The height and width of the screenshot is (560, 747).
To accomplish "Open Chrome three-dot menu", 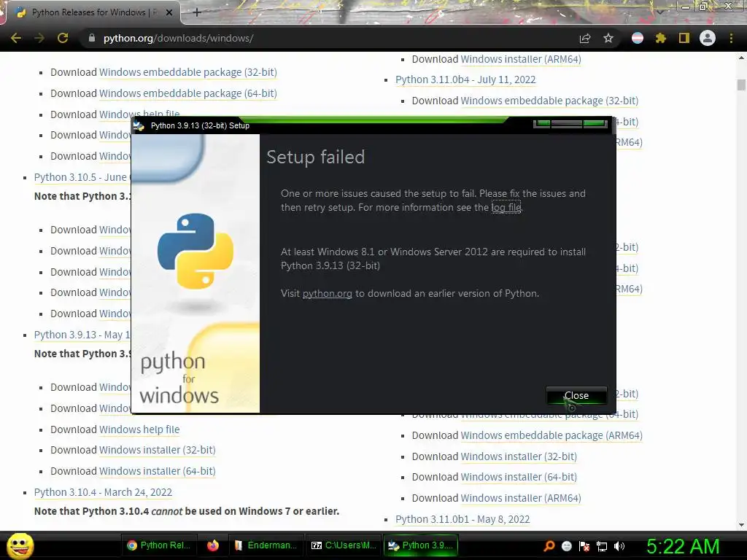I will point(731,38).
